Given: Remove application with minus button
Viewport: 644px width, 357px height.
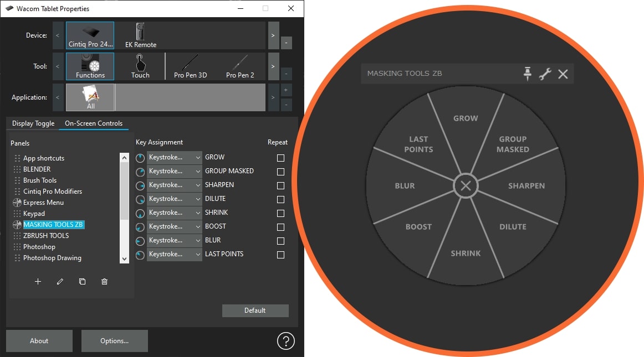Looking at the screenshot, I should (286, 105).
